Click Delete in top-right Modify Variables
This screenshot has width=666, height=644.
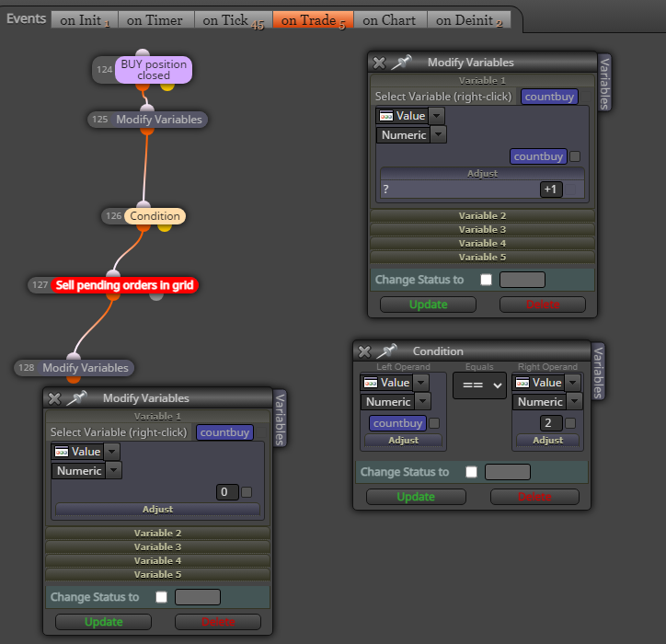(x=543, y=305)
